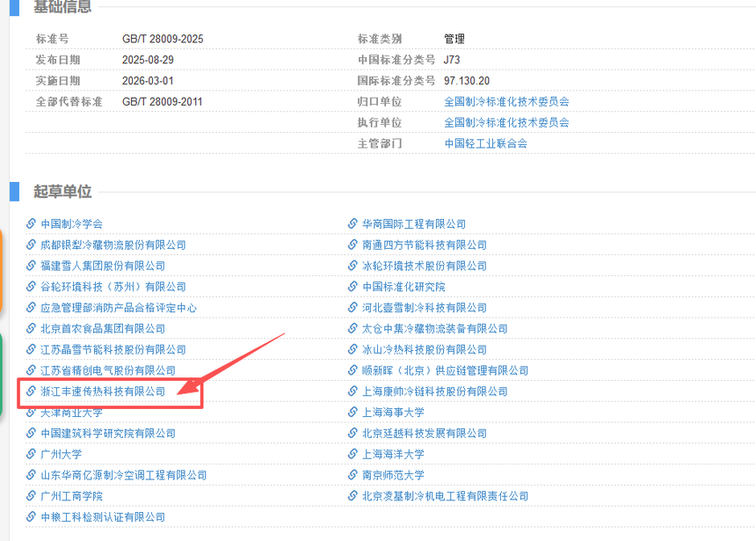Image resolution: width=756 pixels, height=541 pixels.
Task: Open 中国轻工业联合会 link
Action: [x=485, y=143]
